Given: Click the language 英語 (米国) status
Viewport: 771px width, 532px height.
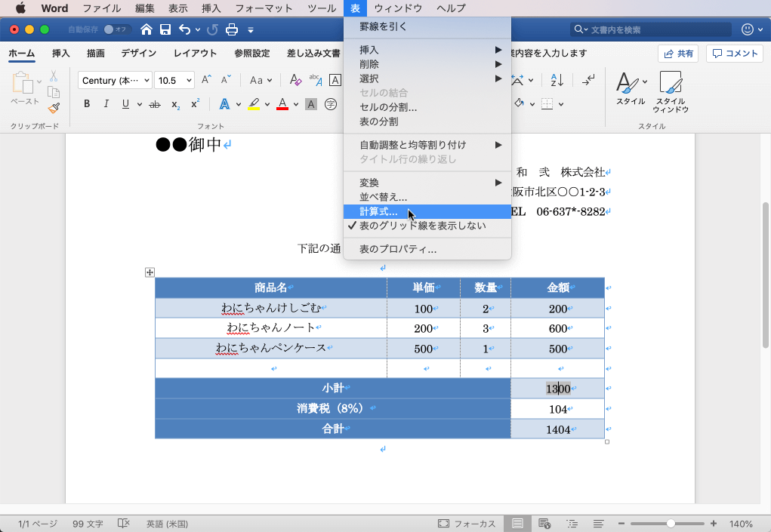Looking at the screenshot, I should 167,524.
